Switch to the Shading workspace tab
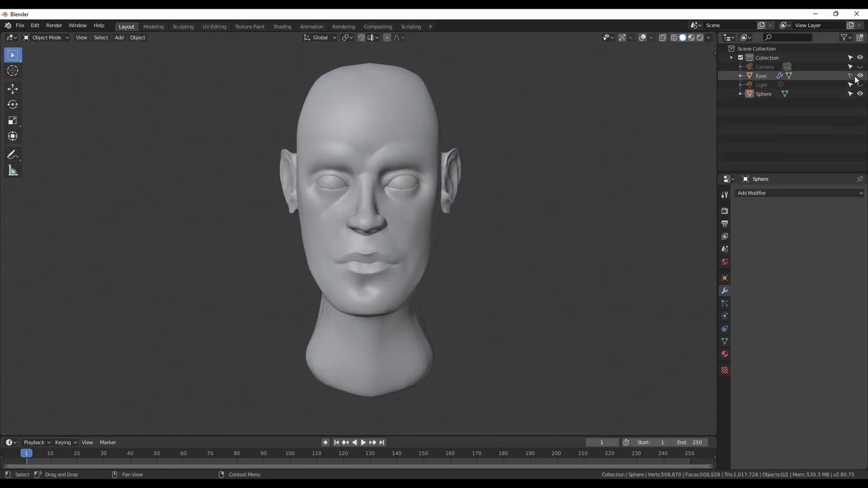The height and width of the screenshot is (488, 868). coord(282,26)
